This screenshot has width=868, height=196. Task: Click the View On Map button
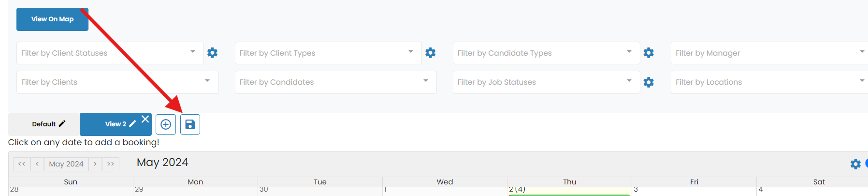coord(52,19)
